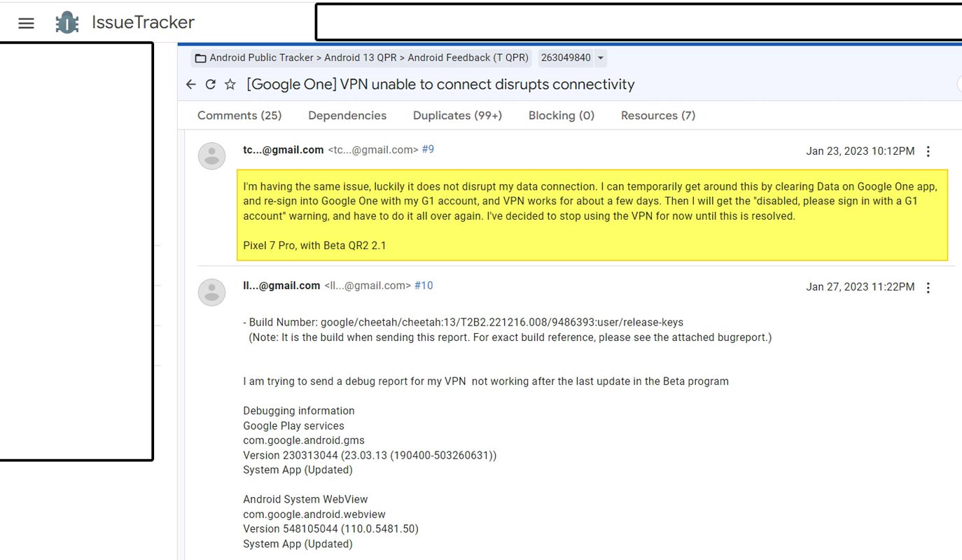Click 'com.google.android.gms' package text
The width and height of the screenshot is (962, 560).
click(x=304, y=440)
